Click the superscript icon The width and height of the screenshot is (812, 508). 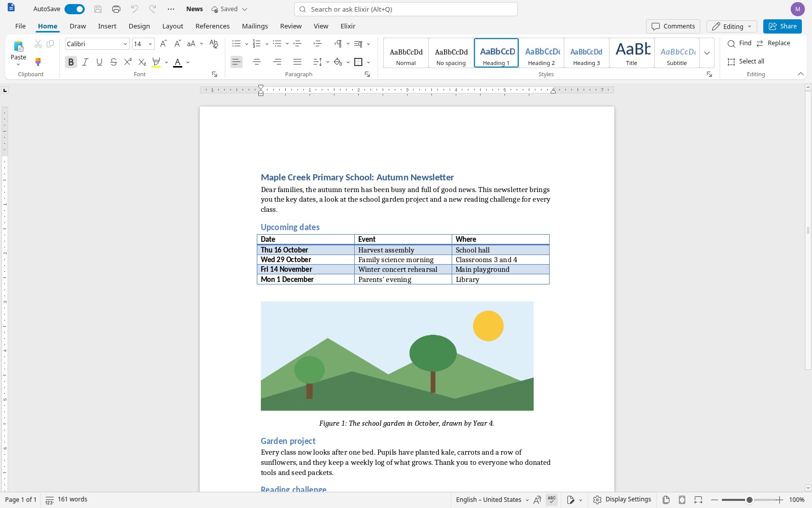pos(128,62)
